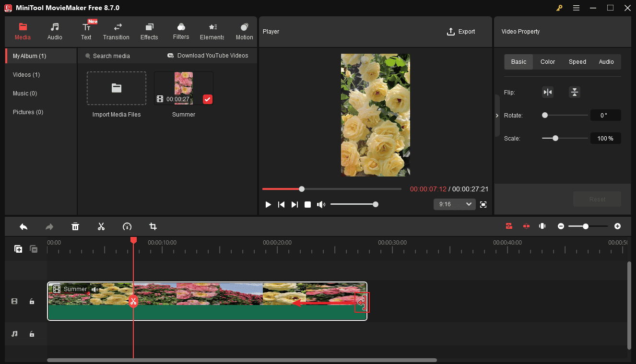Open the Motion tab

pyautogui.click(x=244, y=31)
